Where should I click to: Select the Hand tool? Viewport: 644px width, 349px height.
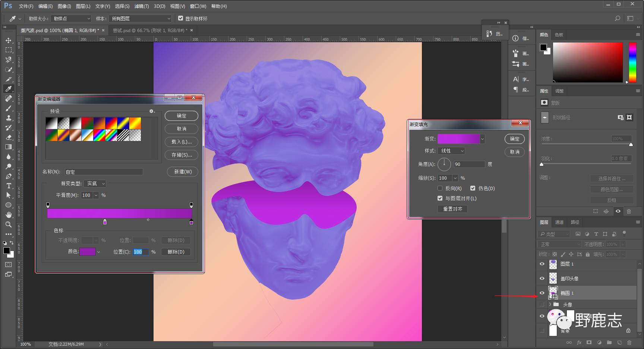8,215
